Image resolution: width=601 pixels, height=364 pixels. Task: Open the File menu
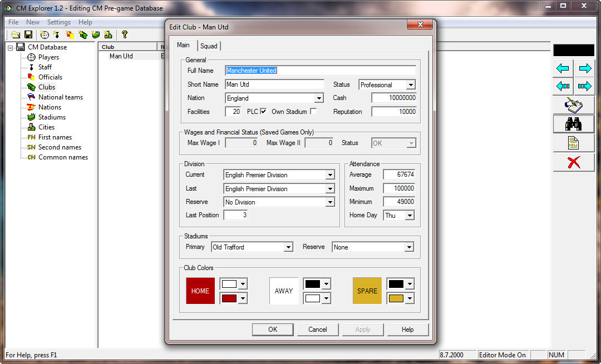[x=13, y=22]
